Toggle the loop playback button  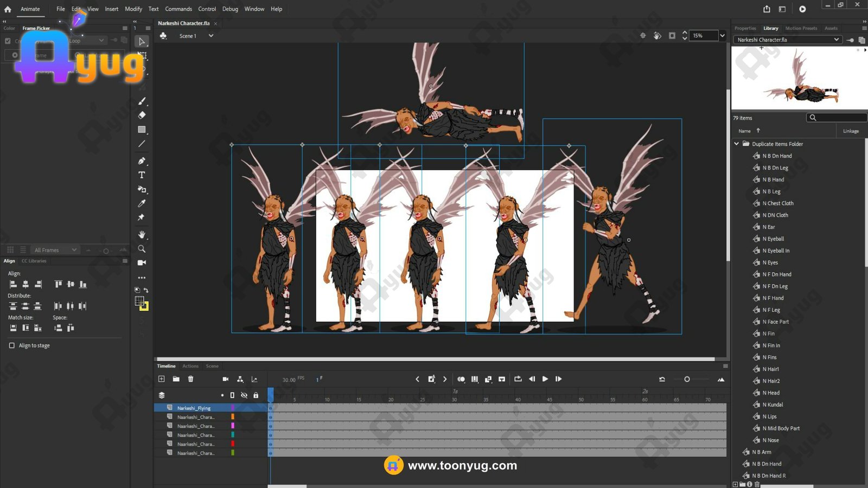pos(518,379)
